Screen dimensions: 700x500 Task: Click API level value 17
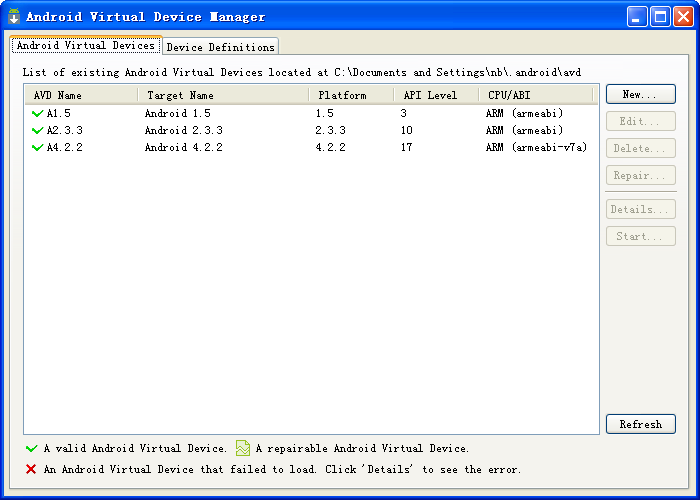coord(407,147)
